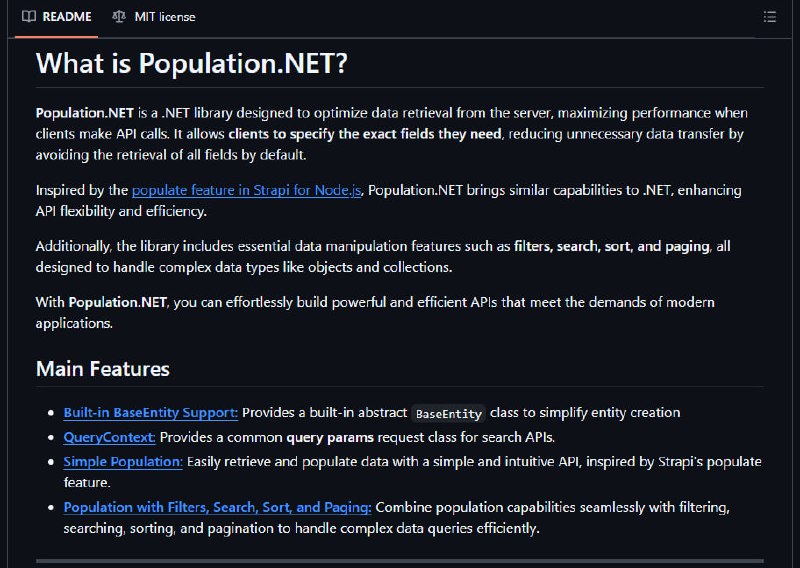Screen dimensions: 800x568
Task: Click 'With Population.NET' paragraph text
Action: 375,312
